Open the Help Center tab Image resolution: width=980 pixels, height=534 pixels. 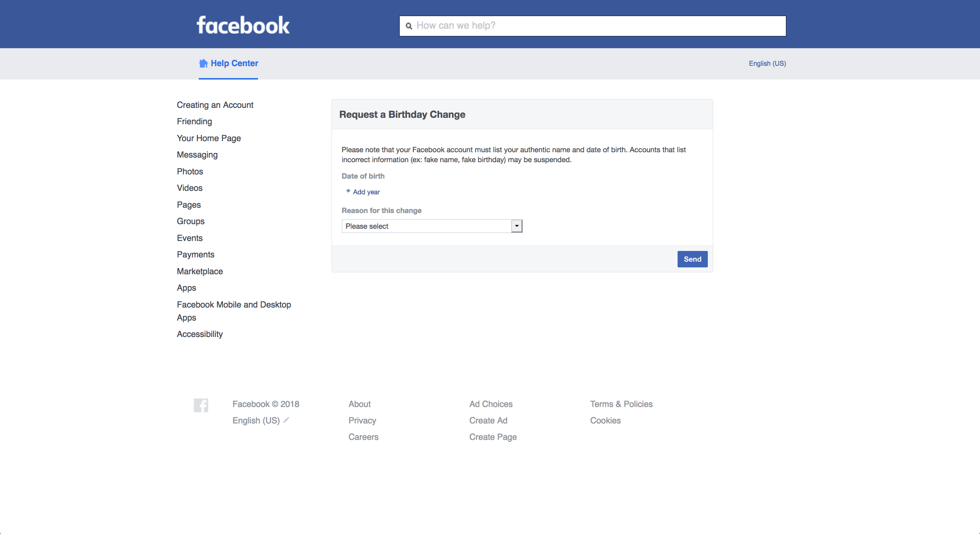pos(228,63)
